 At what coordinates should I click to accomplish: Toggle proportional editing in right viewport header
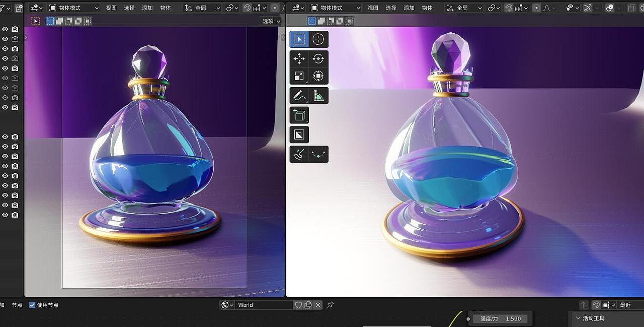537,8
